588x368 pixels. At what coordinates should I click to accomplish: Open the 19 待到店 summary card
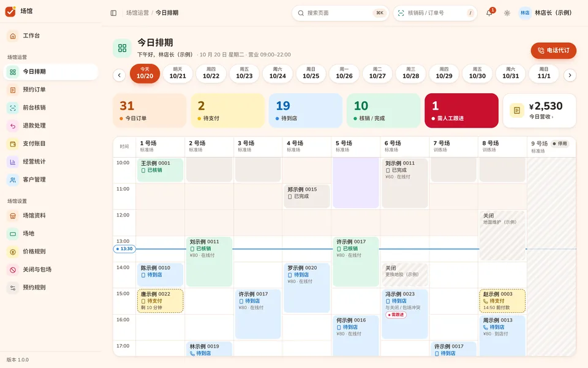(306, 110)
